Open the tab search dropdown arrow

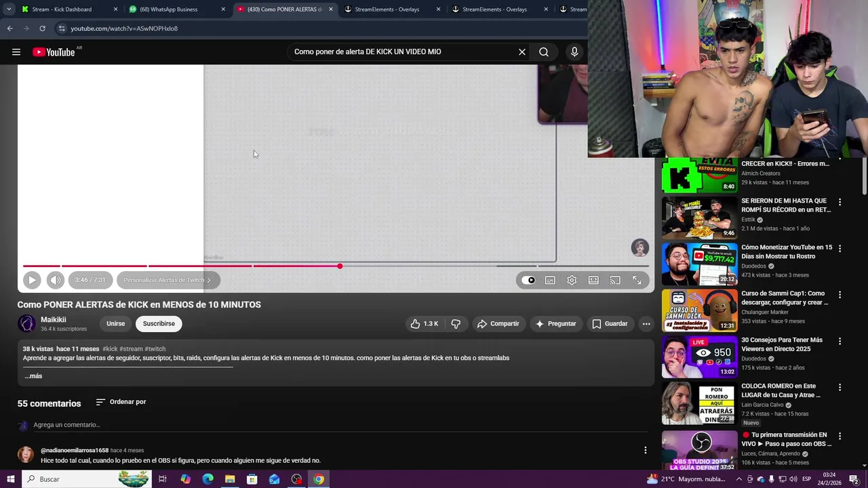(x=9, y=9)
